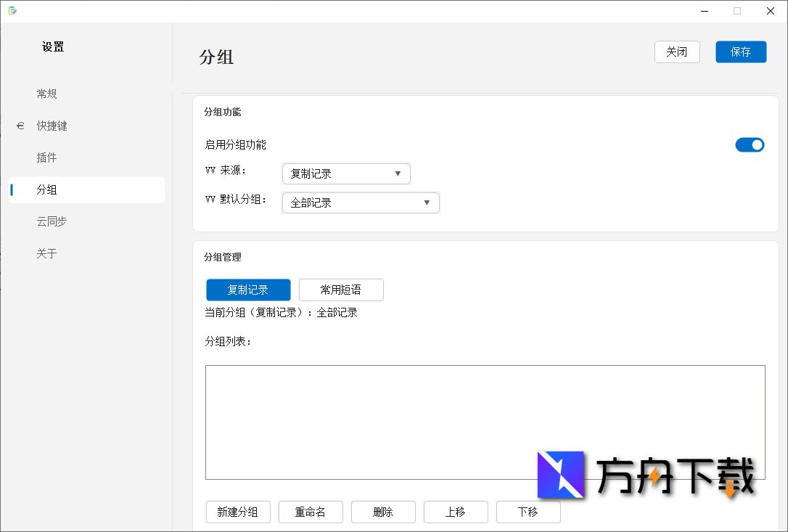Viewport: 788px width, 532px height.
Task: Select the 复制记录 tab
Action: pos(248,290)
